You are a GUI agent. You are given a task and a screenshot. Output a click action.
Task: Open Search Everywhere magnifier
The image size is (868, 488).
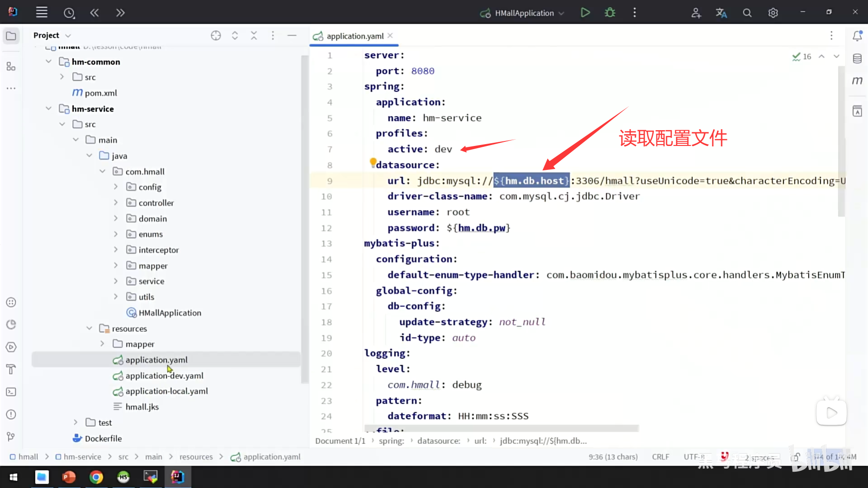747,13
